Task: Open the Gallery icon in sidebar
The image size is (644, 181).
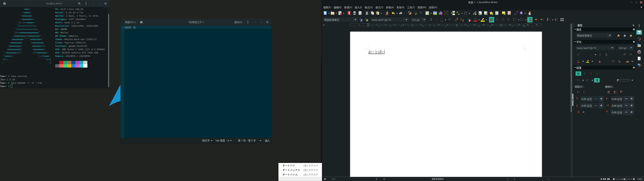Action: 639,45
